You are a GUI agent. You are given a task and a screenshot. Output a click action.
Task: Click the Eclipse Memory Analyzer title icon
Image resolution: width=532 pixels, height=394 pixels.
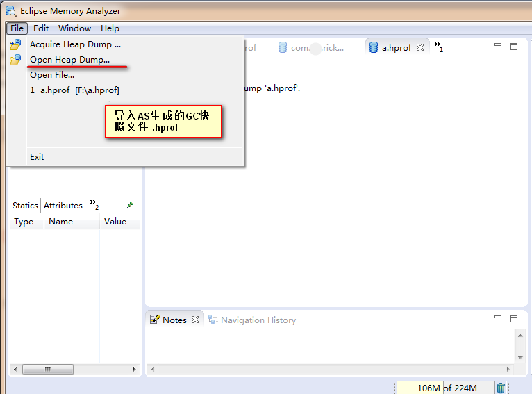(11, 11)
